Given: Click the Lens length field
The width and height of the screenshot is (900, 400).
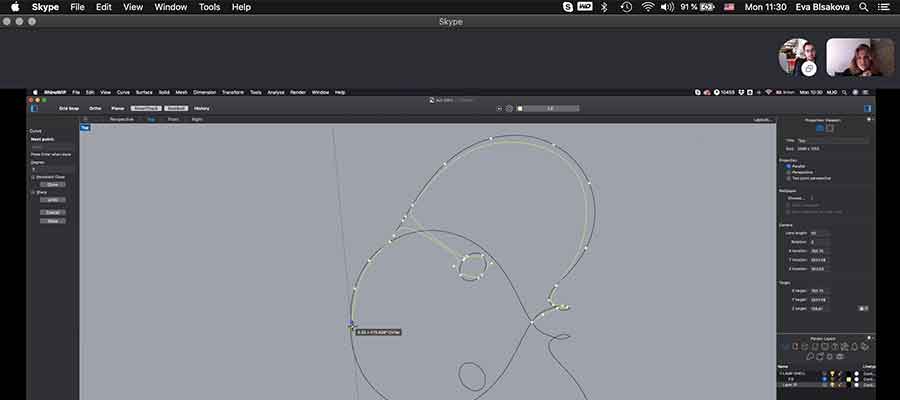Looking at the screenshot, I should point(819,234).
